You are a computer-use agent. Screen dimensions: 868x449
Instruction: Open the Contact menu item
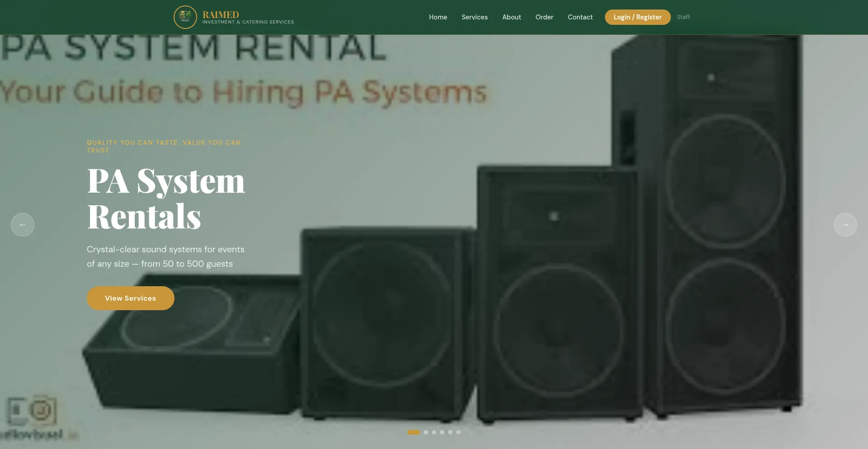click(x=580, y=17)
